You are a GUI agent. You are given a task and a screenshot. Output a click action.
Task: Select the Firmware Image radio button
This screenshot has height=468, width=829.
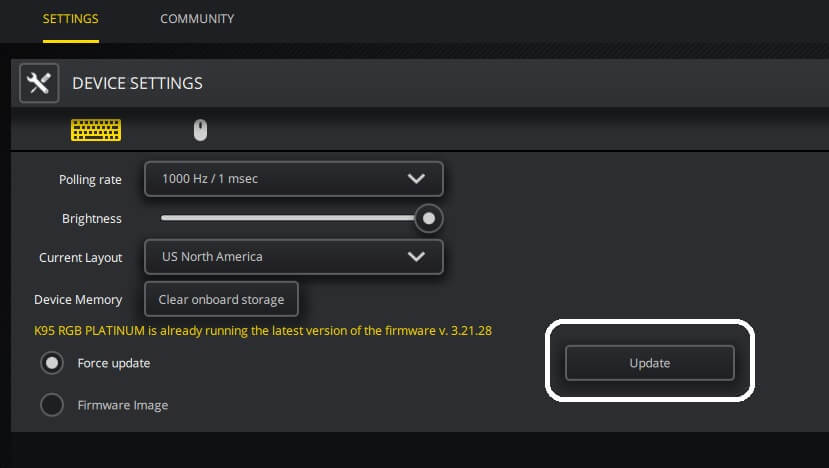tap(52, 405)
